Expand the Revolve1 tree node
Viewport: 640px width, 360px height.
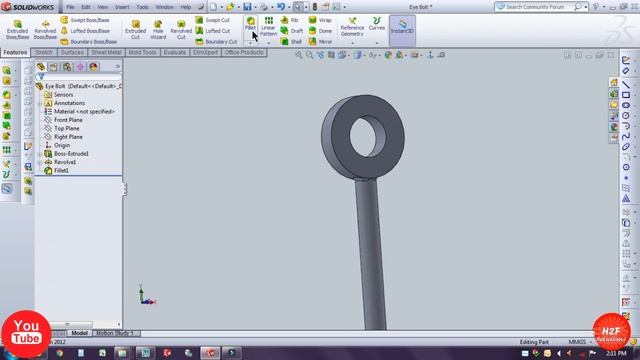click(40, 162)
